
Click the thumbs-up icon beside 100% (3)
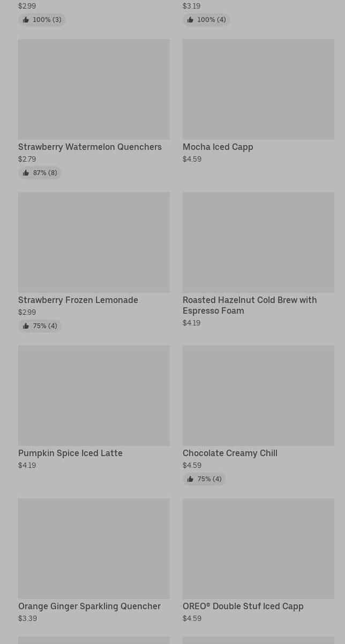coord(26,20)
